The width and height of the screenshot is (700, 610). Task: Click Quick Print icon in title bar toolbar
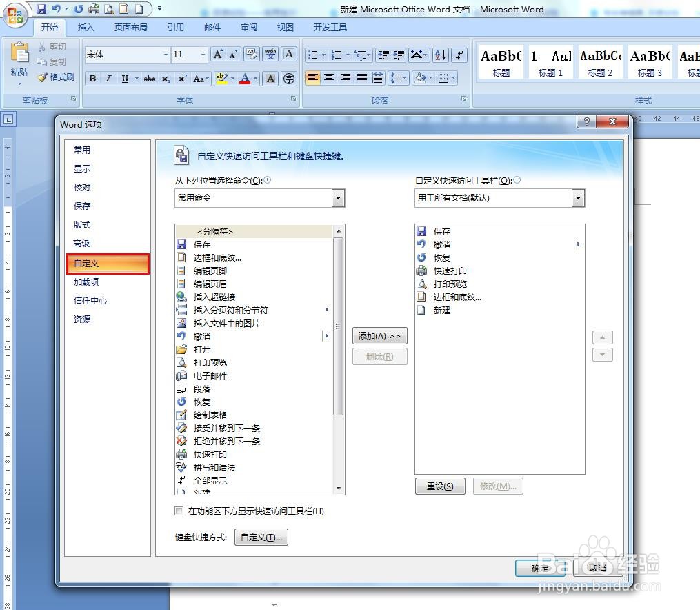pyautogui.click(x=94, y=8)
